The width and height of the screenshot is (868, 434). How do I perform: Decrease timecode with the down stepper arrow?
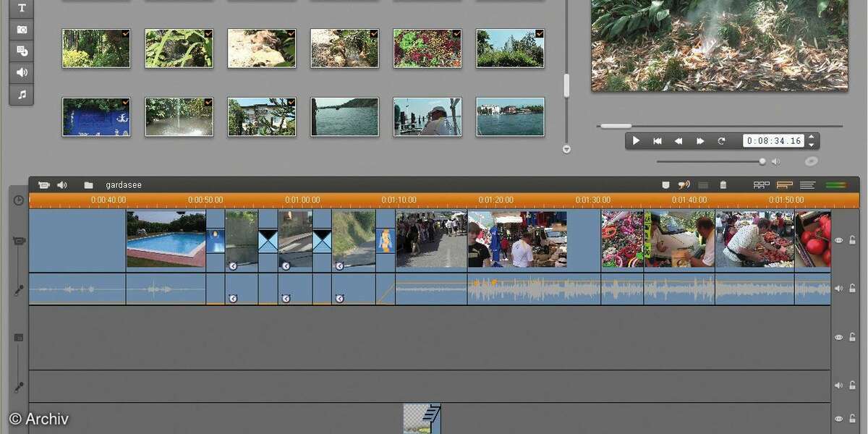click(x=812, y=145)
